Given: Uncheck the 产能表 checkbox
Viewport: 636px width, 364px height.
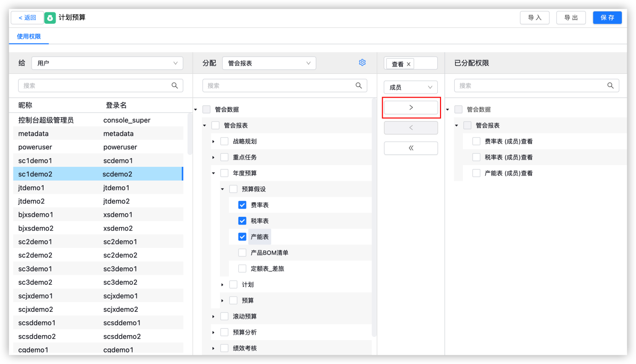Looking at the screenshot, I should pyautogui.click(x=242, y=237).
